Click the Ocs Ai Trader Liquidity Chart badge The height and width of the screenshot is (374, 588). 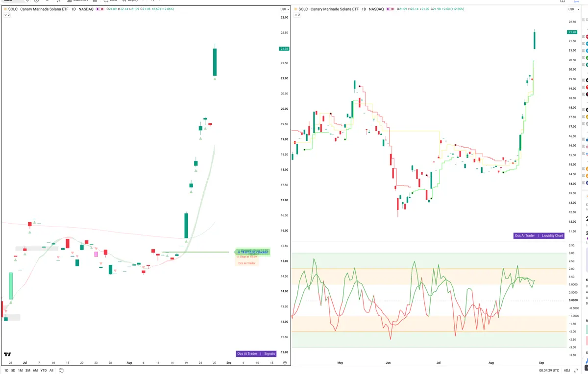pyautogui.click(x=539, y=235)
